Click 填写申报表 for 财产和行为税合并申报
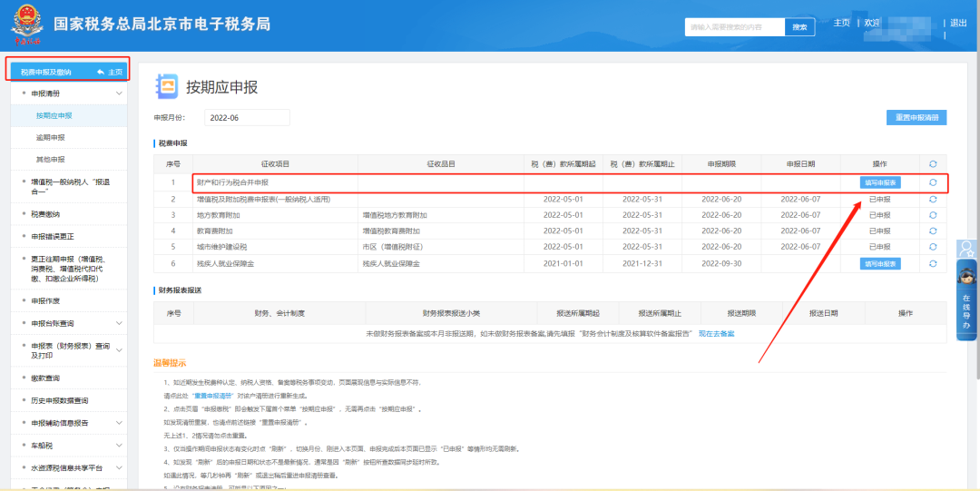 [880, 182]
